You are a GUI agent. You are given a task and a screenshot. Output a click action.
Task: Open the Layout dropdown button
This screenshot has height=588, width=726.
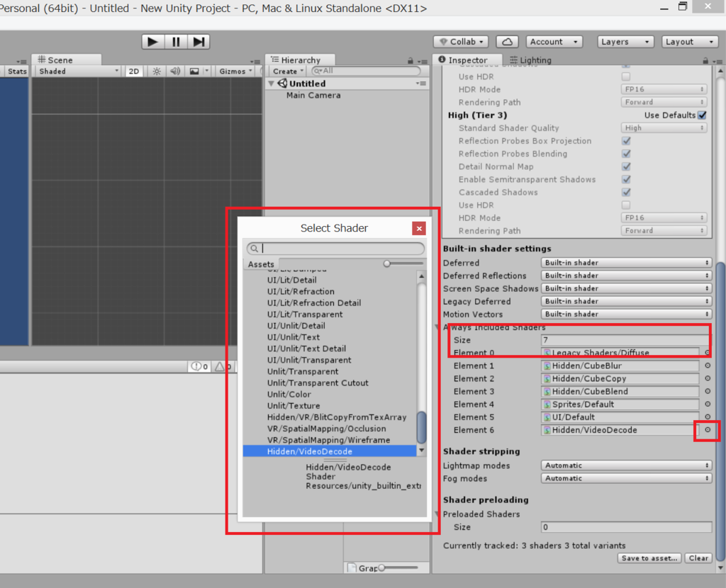coord(689,42)
